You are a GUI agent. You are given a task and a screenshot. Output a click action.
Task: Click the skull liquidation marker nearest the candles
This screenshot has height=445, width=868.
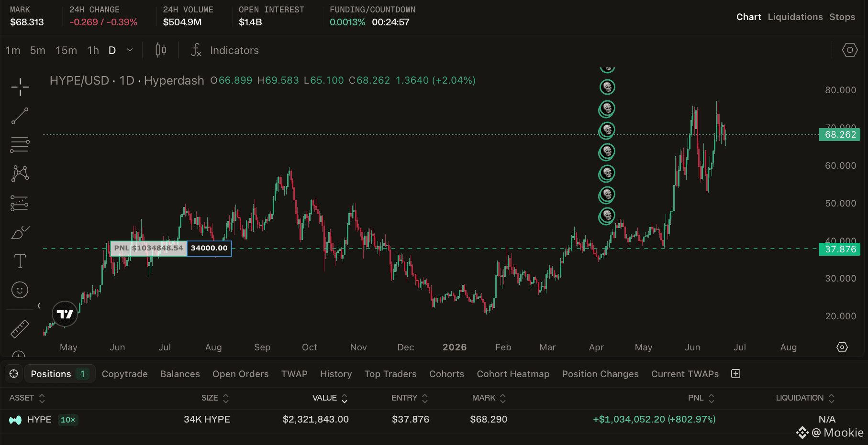coord(607,216)
